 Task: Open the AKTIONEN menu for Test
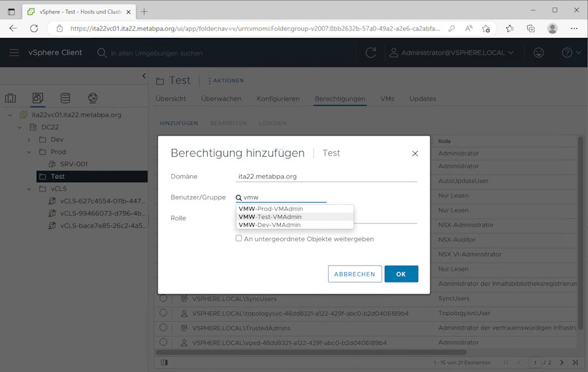click(226, 80)
